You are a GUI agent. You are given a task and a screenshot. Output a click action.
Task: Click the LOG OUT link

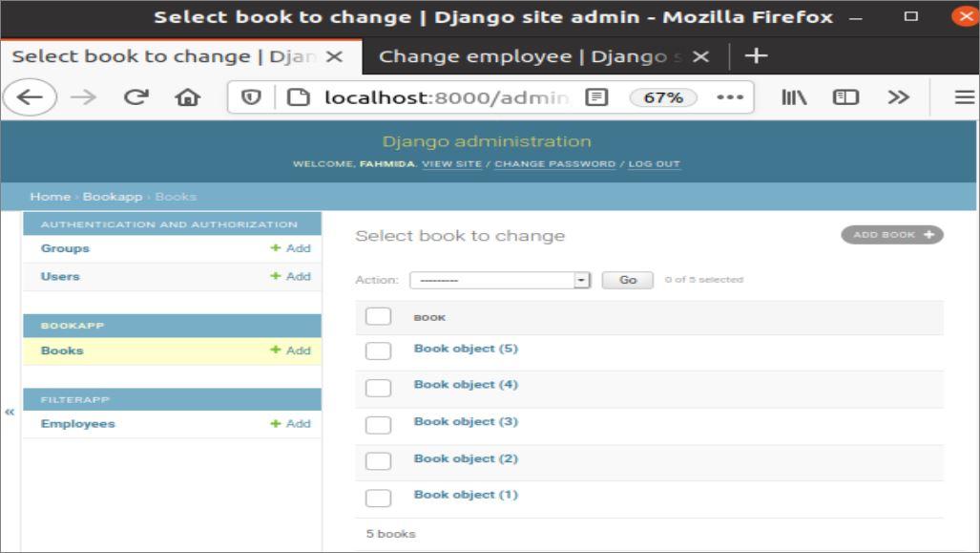pyautogui.click(x=654, y=164)
